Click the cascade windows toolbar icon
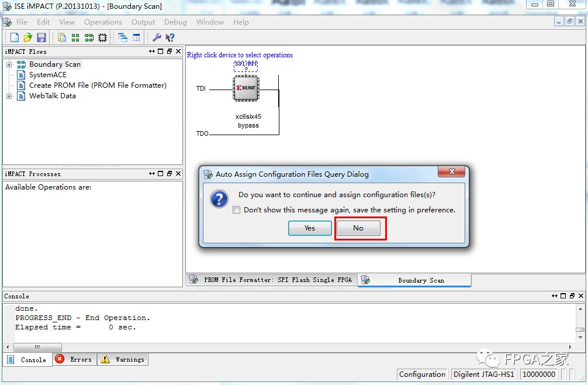 [x=123, y=37]
